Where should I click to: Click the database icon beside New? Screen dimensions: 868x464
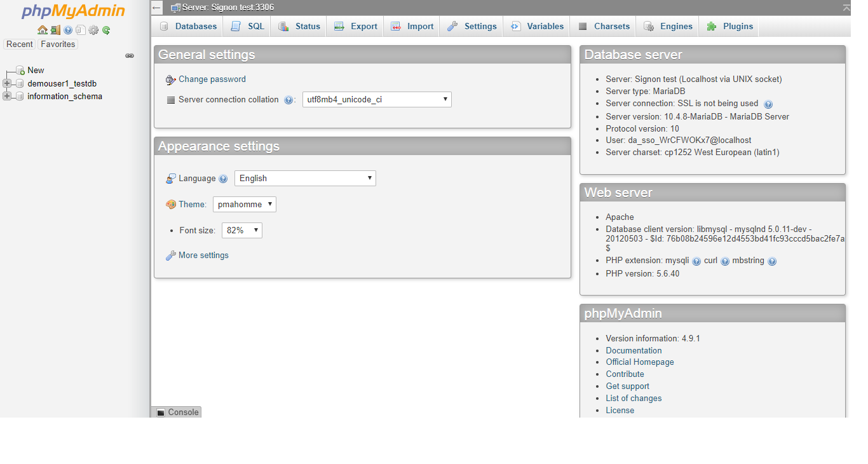pos(20,70)
